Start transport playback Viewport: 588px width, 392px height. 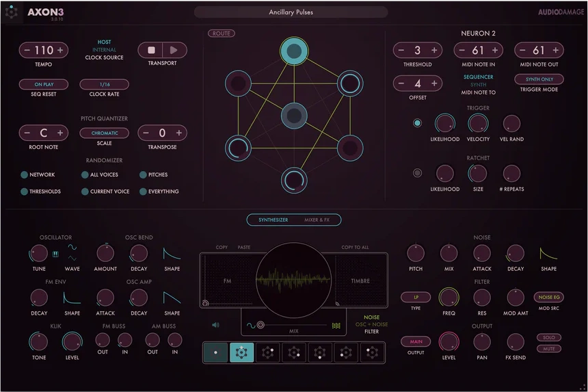point(174,50)
